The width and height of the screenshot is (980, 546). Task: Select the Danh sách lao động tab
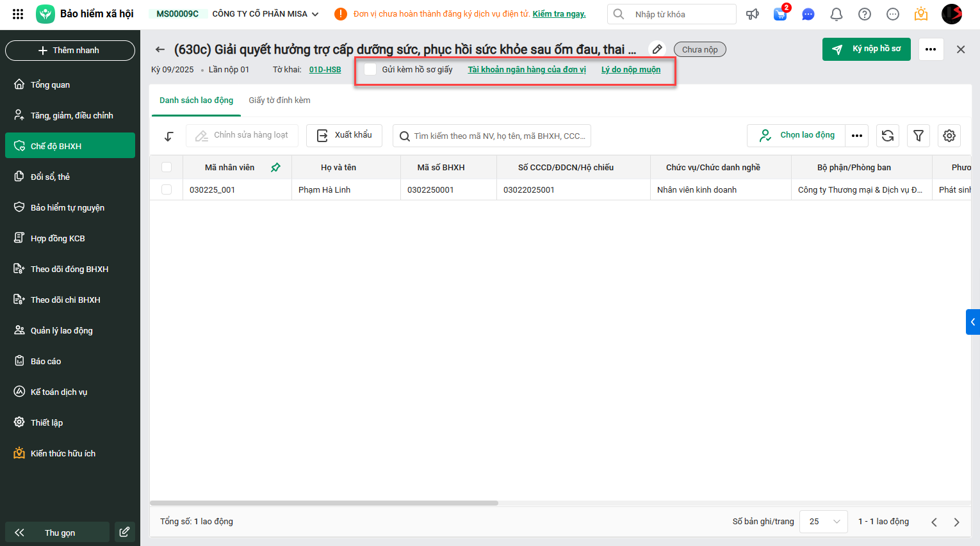pyautogui.click(x=196, y=100)
